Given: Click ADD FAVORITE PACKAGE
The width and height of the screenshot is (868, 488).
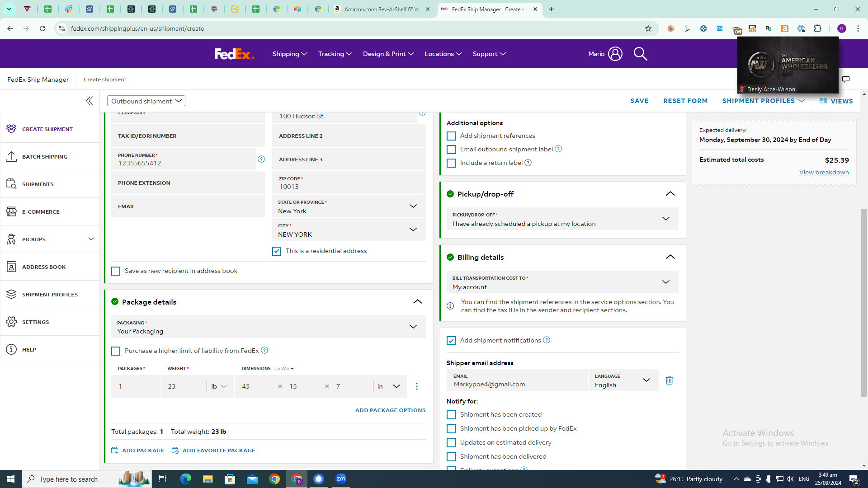Looking at the screenshot, I should pyautogui.click(x=213, y=450).
